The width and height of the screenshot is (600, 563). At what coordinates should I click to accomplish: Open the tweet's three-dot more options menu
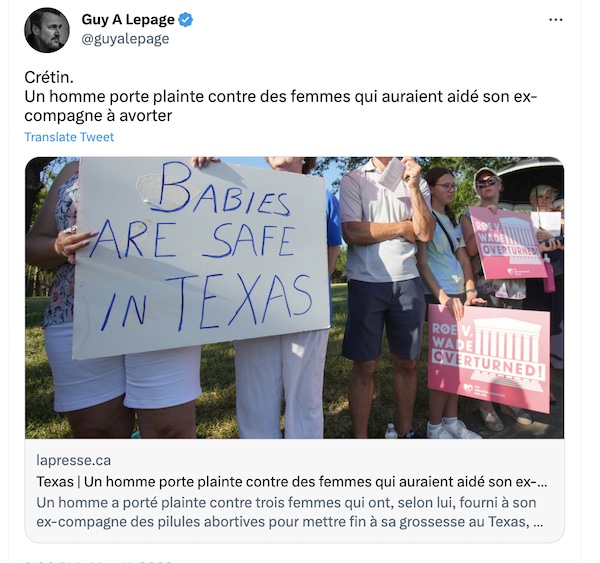(555, 20)
